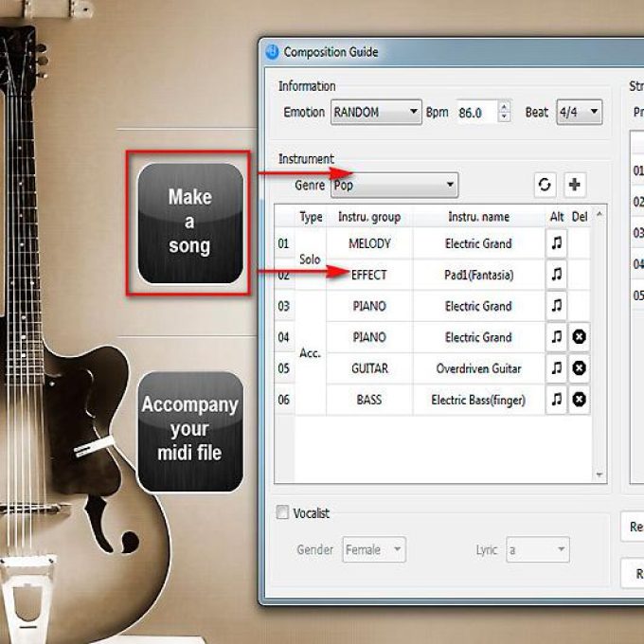
Task: Click the refresh instruments icon
Action: click(x=545, y=185)
